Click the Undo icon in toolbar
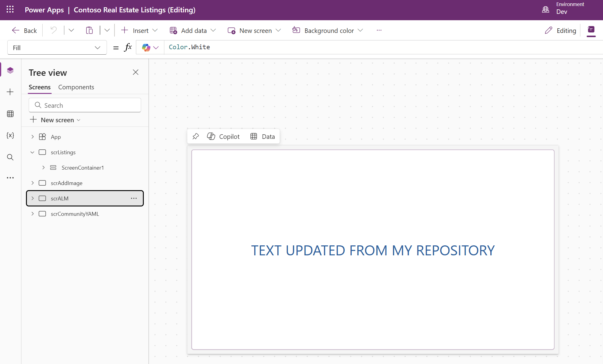This screenshot has height=364, width=603. tap(53, 30)
